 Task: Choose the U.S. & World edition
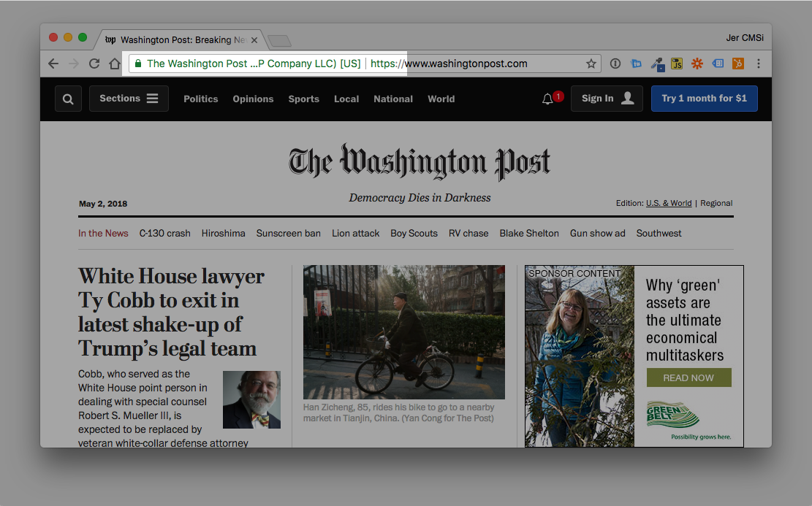tap(669, 203)
